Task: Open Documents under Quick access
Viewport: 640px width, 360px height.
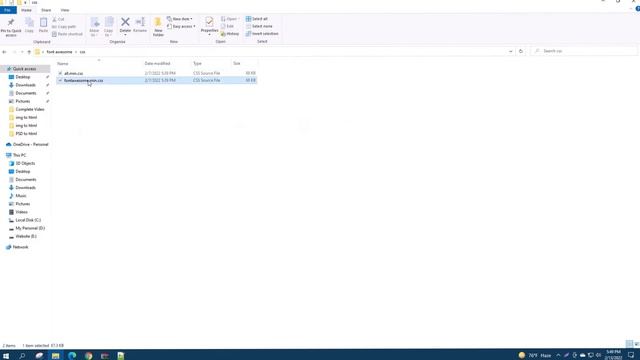Action: (x=26, y=93)
